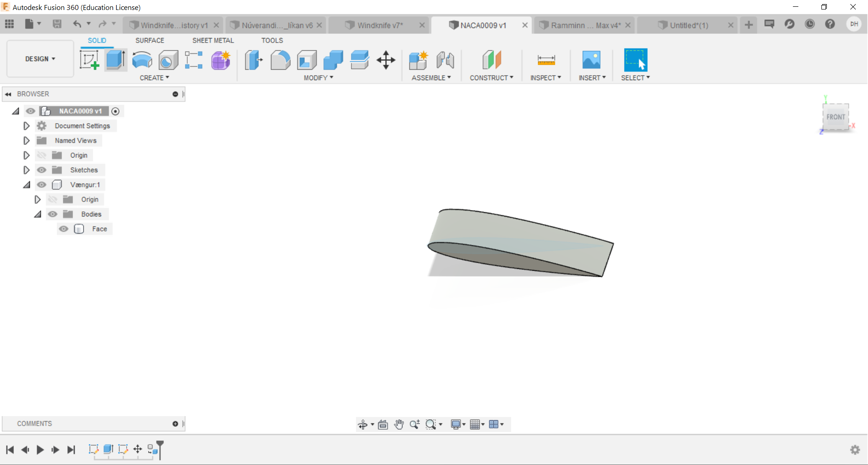Image resolution: width=868 pixels, height=465 pixels.
Task: Click the Extrude tool icon
Action: (115, 60)
